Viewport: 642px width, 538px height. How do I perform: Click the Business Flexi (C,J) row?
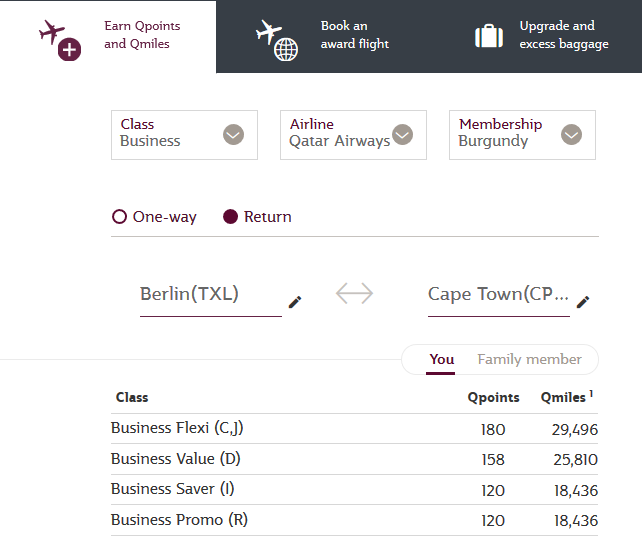point(355,428)
